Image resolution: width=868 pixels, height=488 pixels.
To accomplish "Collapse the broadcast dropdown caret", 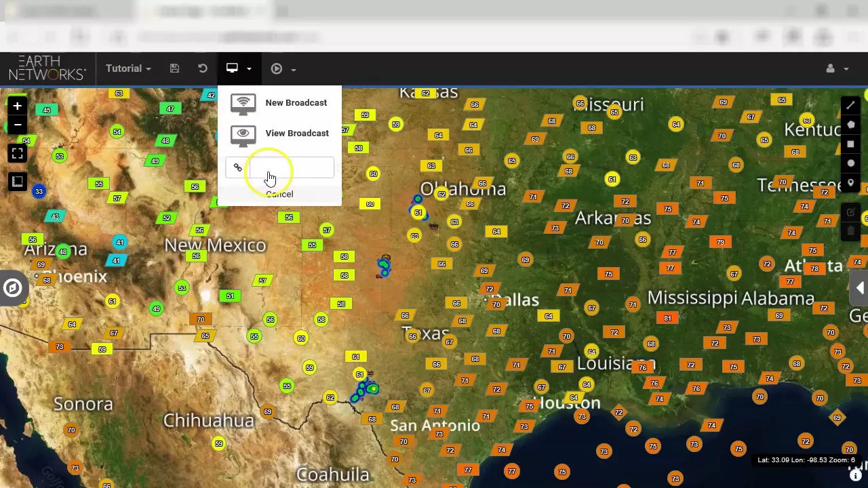I will coord(249,69).
